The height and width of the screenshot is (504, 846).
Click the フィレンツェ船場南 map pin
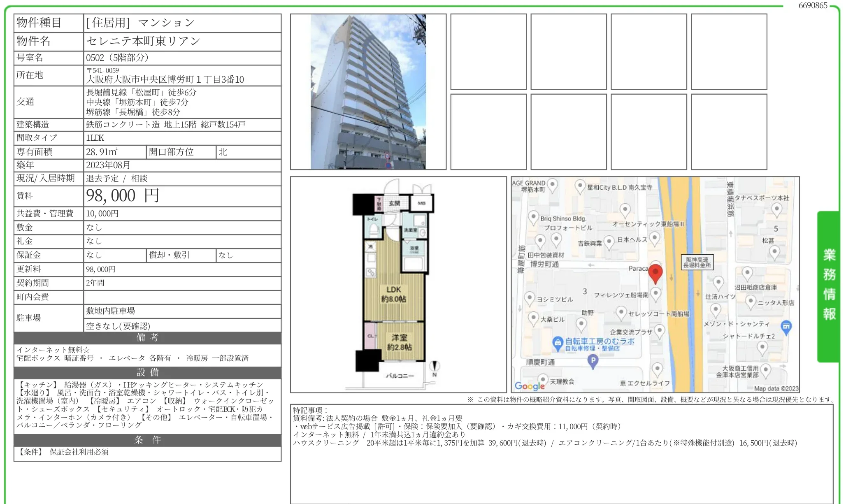coord(656,293)
